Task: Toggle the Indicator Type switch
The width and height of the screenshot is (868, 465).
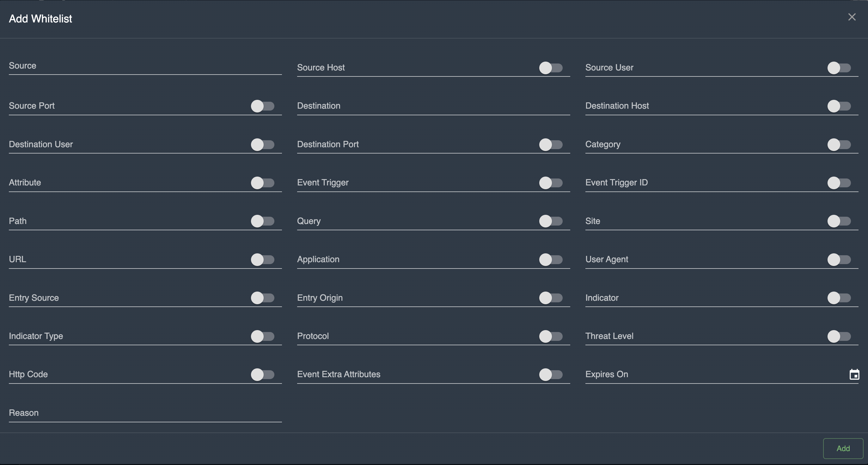Action: (262, 336)
